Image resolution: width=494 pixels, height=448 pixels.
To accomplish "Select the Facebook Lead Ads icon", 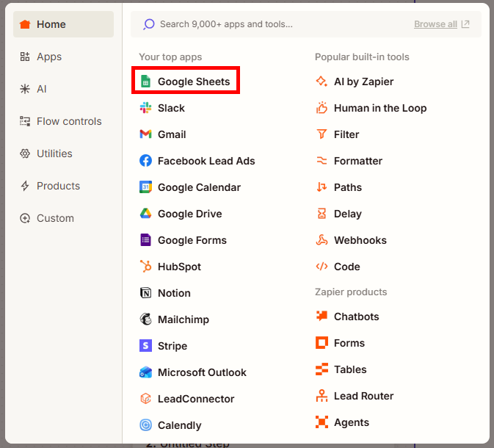I will coord(145,161).
